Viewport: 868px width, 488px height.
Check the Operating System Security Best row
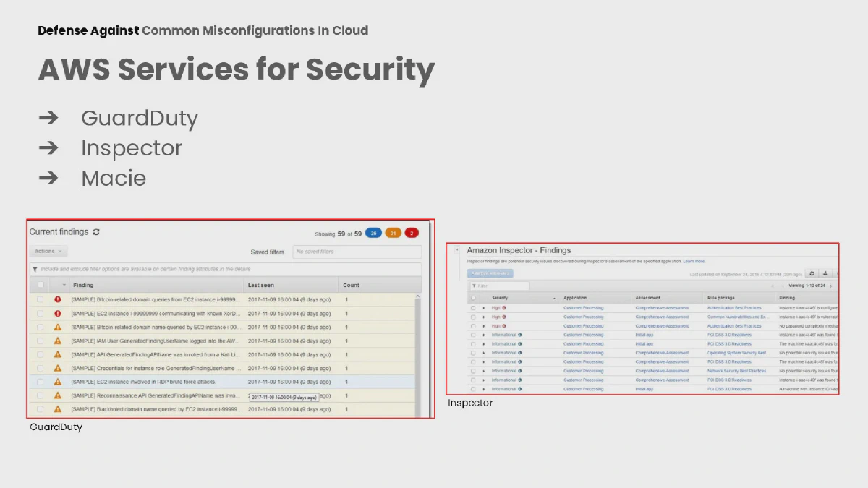coord(473,353)
